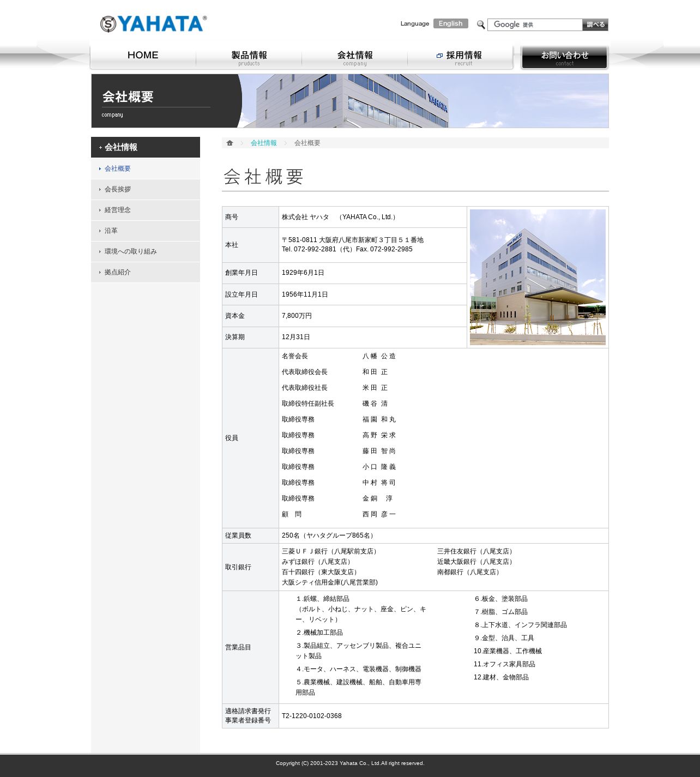Open the 会社情報 company menu

355,57
